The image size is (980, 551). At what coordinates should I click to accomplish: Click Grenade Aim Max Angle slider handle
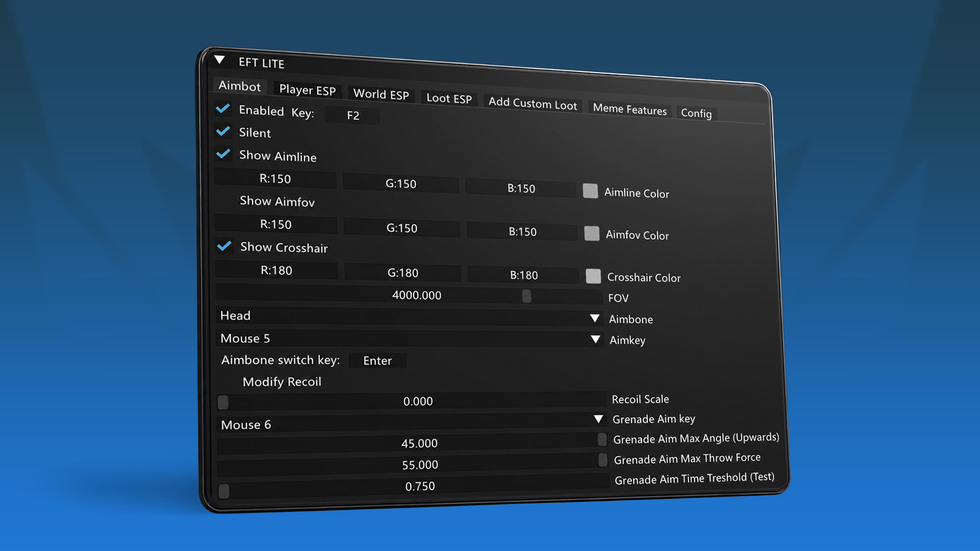point(602,439)
